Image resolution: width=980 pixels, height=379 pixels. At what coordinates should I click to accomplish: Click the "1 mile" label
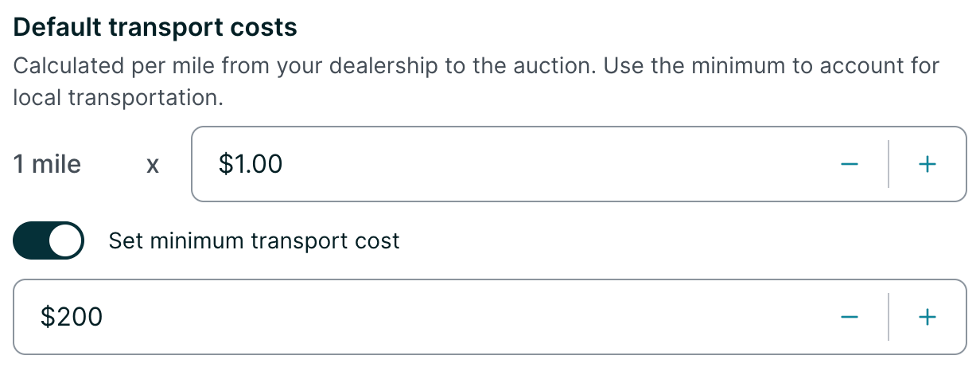pos(47,165)
